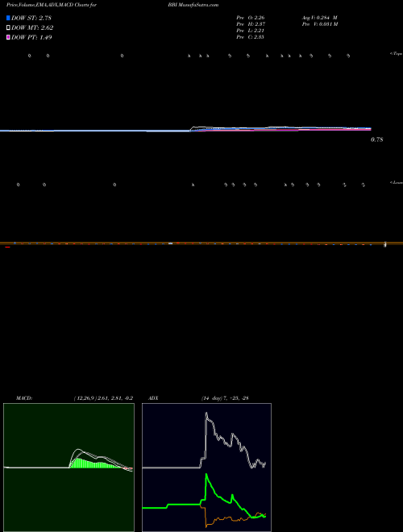Click the ADX panel heading
The height and width of the screenshot is (532, 403).
(153, 398)
